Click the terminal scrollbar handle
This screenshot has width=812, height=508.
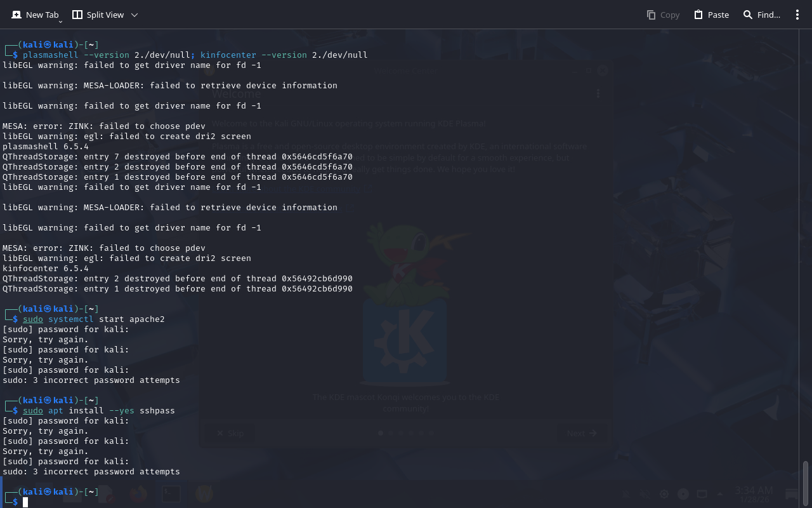click(x=806, y=483)
